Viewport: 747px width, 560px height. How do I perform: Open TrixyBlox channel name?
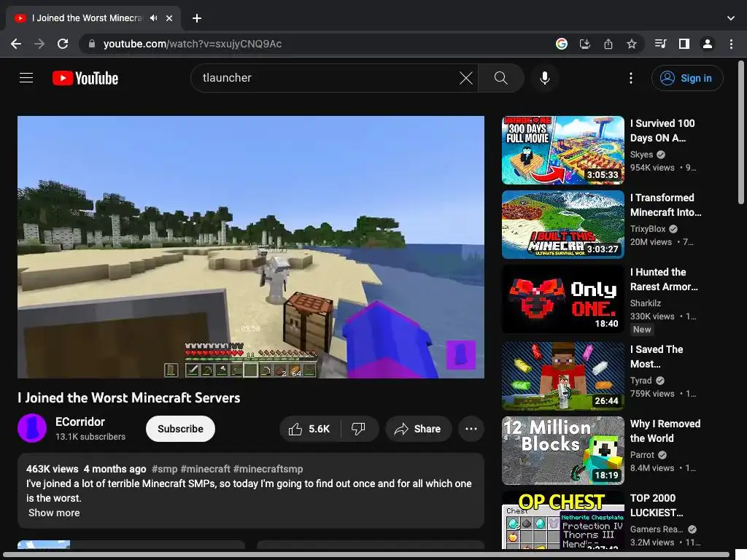(648, 228)
